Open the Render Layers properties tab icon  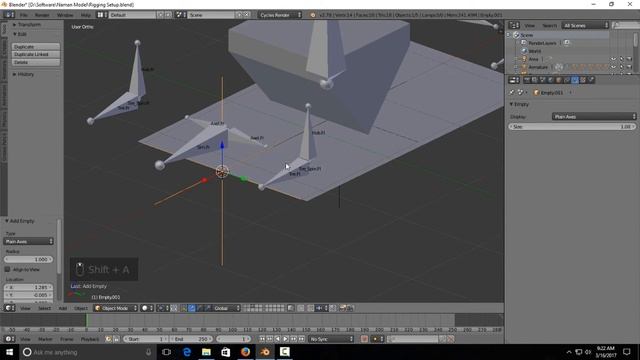point(535,80)
